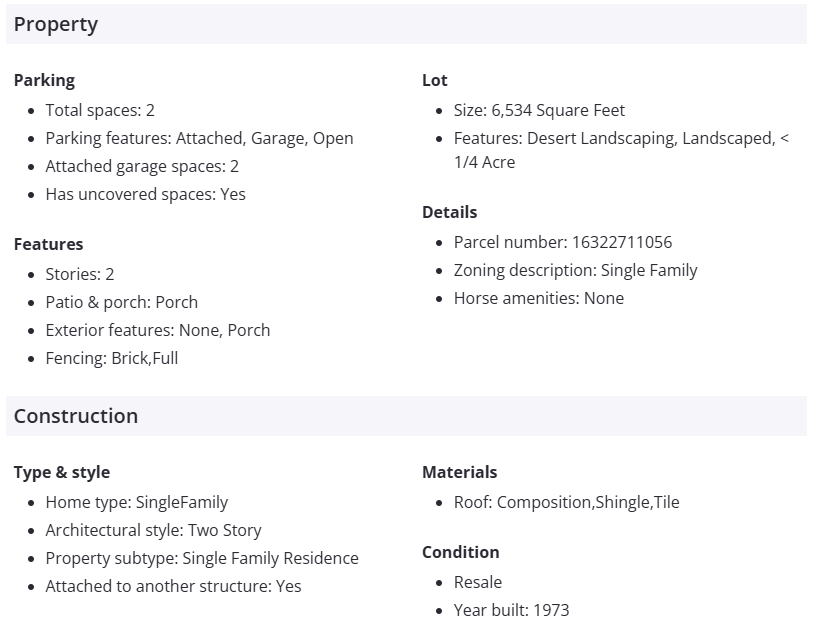Click the Construction section header
Image resolution: width=817 pixels, height=628 pixels.
76,416
